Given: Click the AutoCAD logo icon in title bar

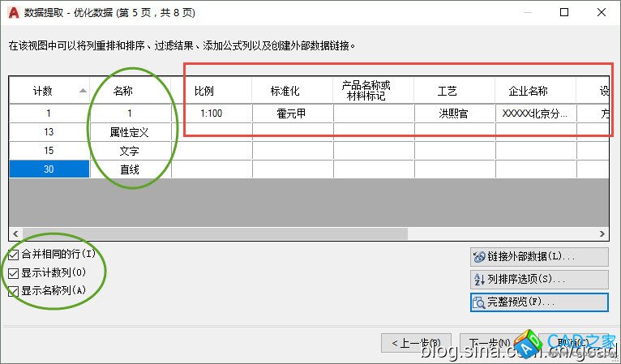Looking at the screenshot, I should 11,13.
